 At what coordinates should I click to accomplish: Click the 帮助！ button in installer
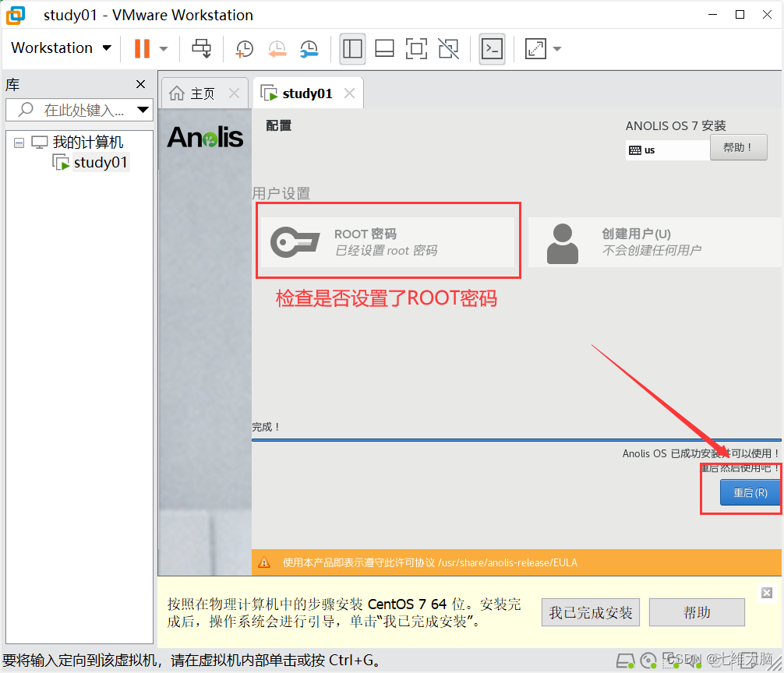tap(739, 147)
